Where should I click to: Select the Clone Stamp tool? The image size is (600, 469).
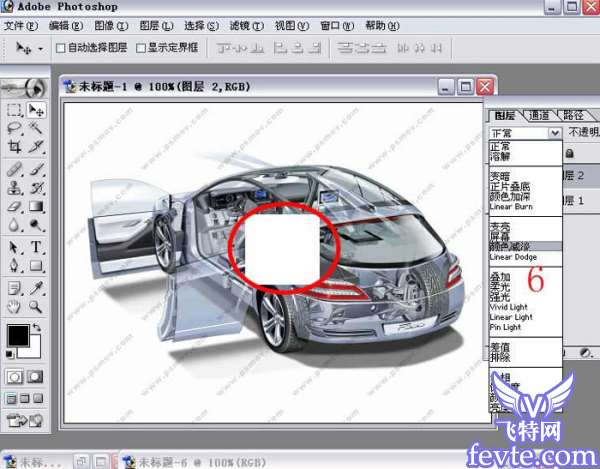coord(15,188)
